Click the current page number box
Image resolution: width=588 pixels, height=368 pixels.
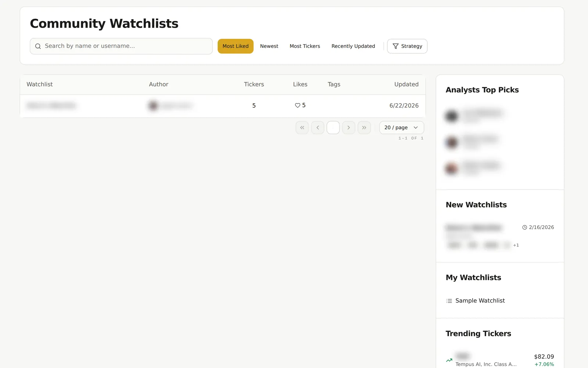point(333,128)
